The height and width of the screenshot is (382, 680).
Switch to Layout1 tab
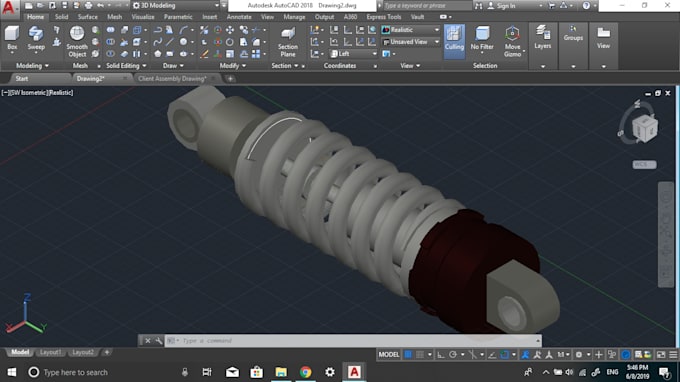50,353
